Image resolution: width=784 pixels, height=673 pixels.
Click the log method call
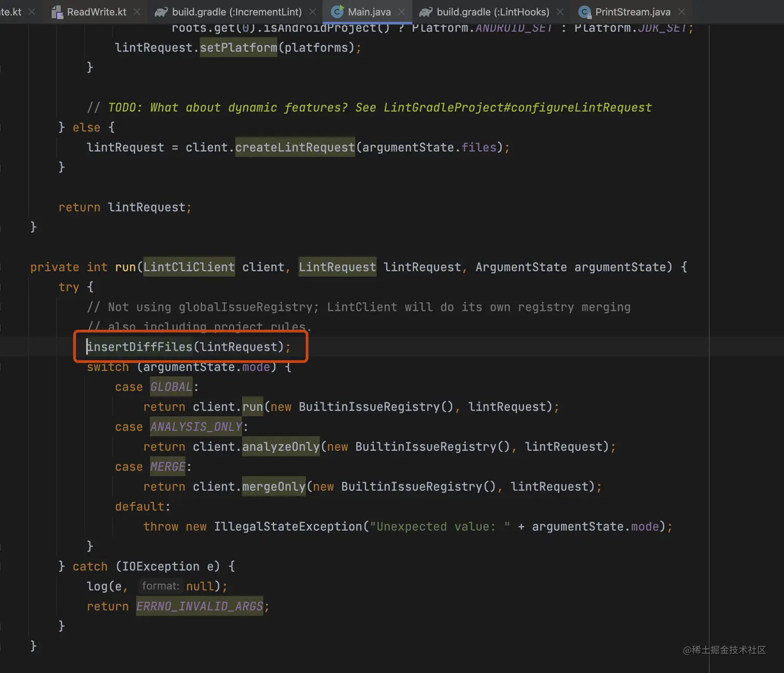[x=97, y=586]
